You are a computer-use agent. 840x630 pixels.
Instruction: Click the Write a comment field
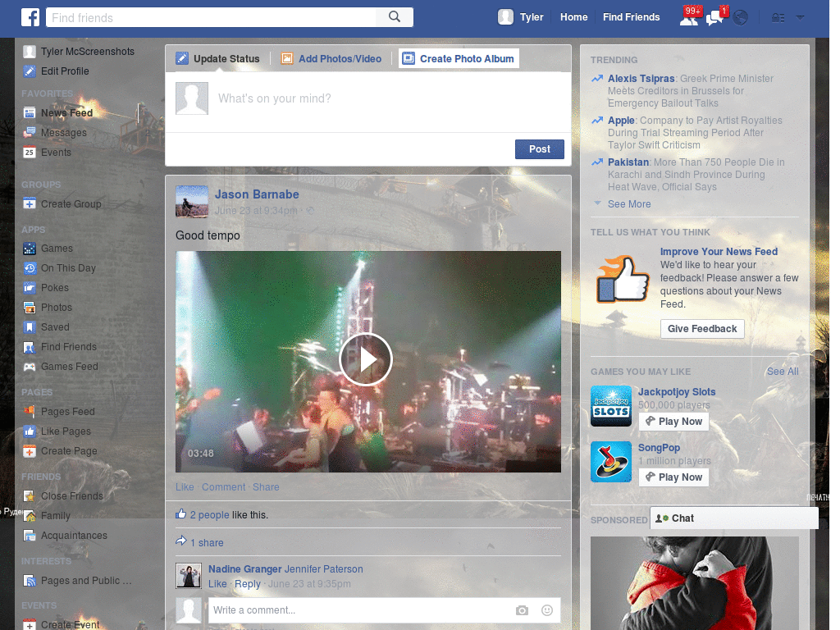[x=359, y=610]
